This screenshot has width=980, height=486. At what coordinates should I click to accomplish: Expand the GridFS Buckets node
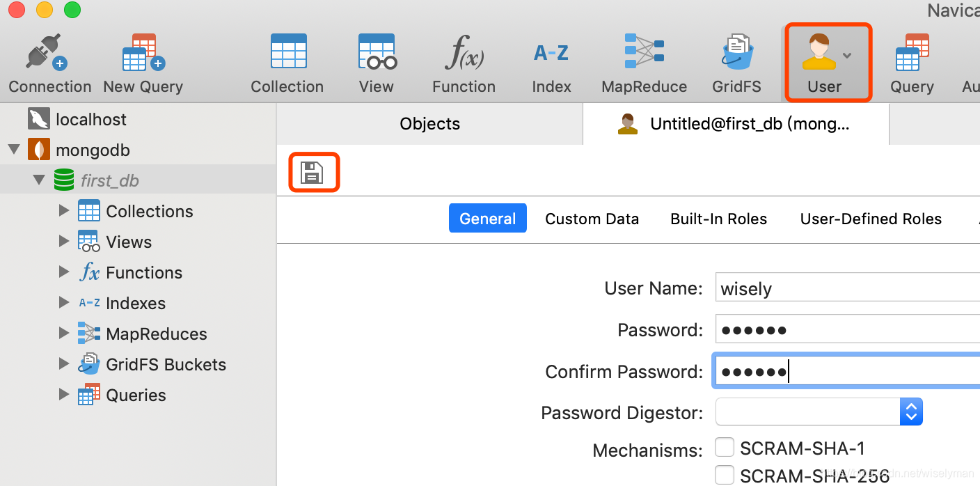(64, 363)
